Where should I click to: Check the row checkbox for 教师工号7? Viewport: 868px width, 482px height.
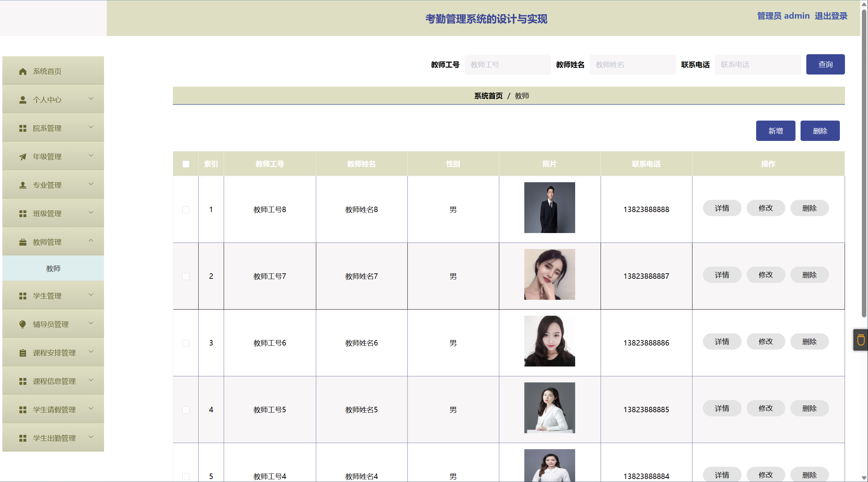pyautogui.click(x=186, y=276)
